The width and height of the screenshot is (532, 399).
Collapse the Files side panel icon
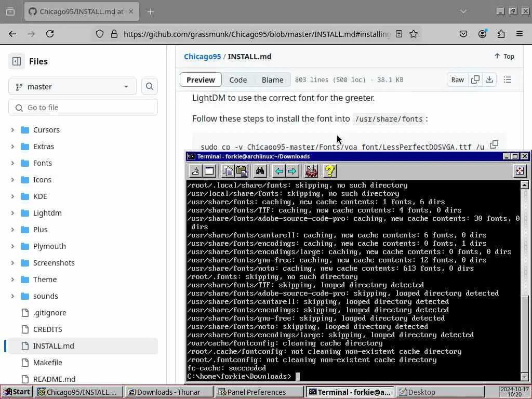coord(17,61)
